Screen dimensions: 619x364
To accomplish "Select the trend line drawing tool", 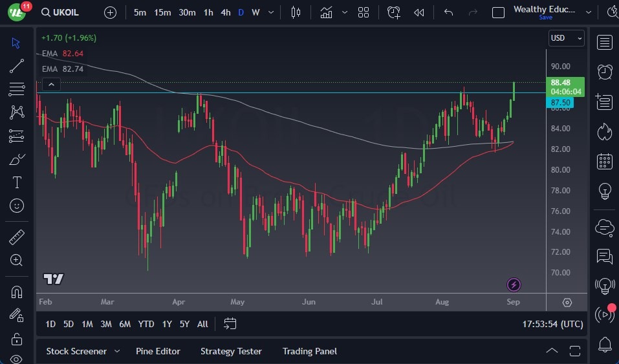I will pos(17,66).
